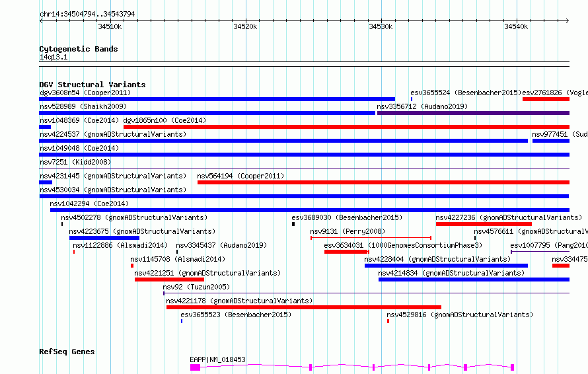Image resolution: width=588 pixels, height=374 pixels.
Task: Select the nsv7251 (Kidd2008) label
Action: click(x=75, y=162)
